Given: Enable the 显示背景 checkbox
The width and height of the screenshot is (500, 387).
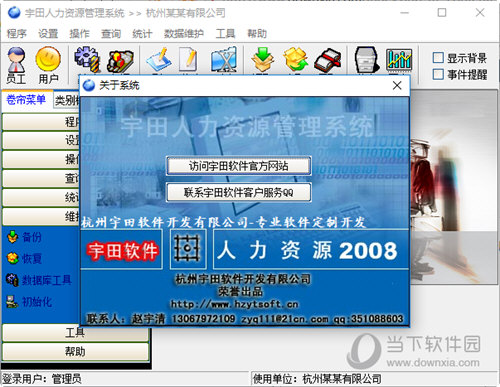Looking at the screenshot, I should [438, 58].
